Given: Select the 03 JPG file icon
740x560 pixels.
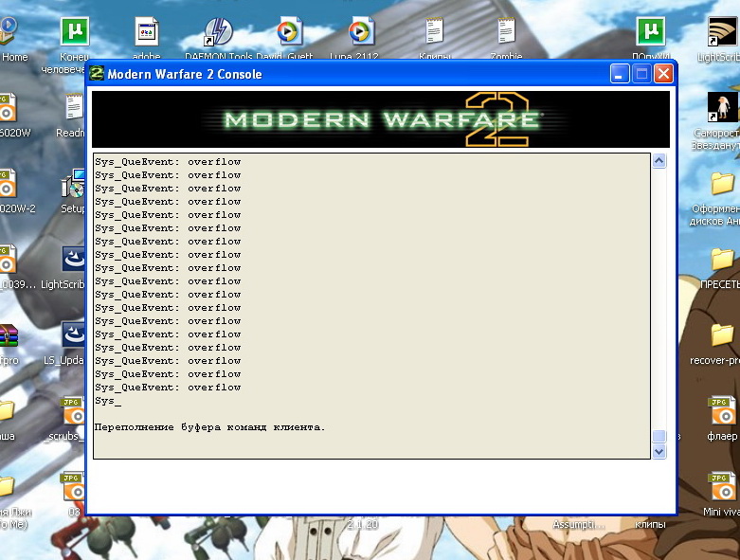Looking at the screenshot, I should [72, 486].
